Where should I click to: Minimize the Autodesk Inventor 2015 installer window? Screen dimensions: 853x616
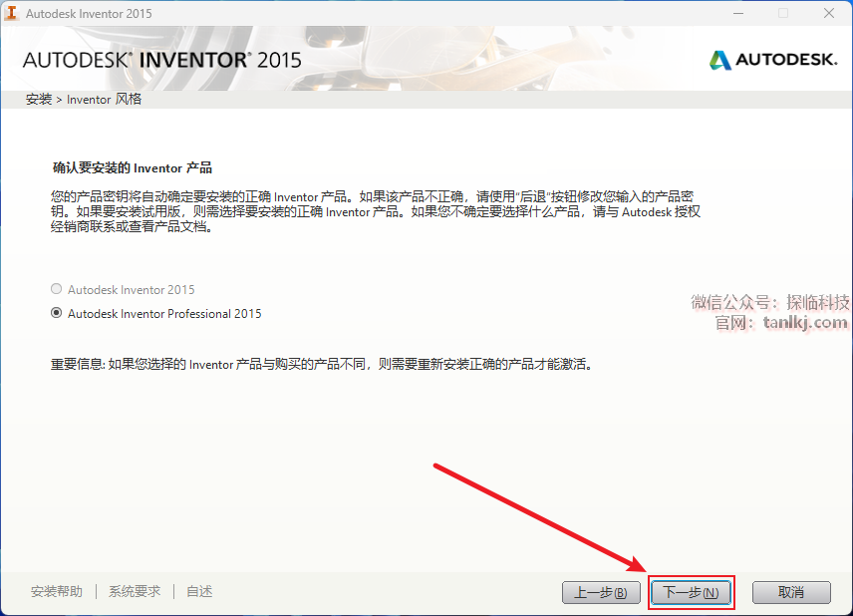(x=738, y=13)
